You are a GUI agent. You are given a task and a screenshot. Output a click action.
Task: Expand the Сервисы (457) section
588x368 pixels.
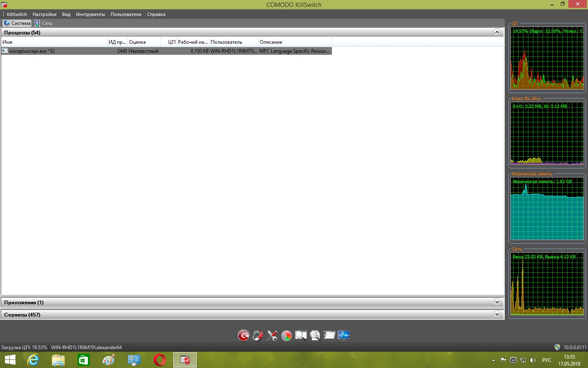(x=497, y=314)
